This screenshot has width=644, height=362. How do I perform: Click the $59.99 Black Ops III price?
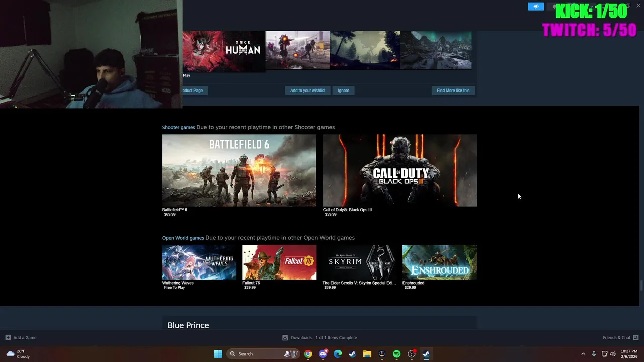[x=331, y=215]
